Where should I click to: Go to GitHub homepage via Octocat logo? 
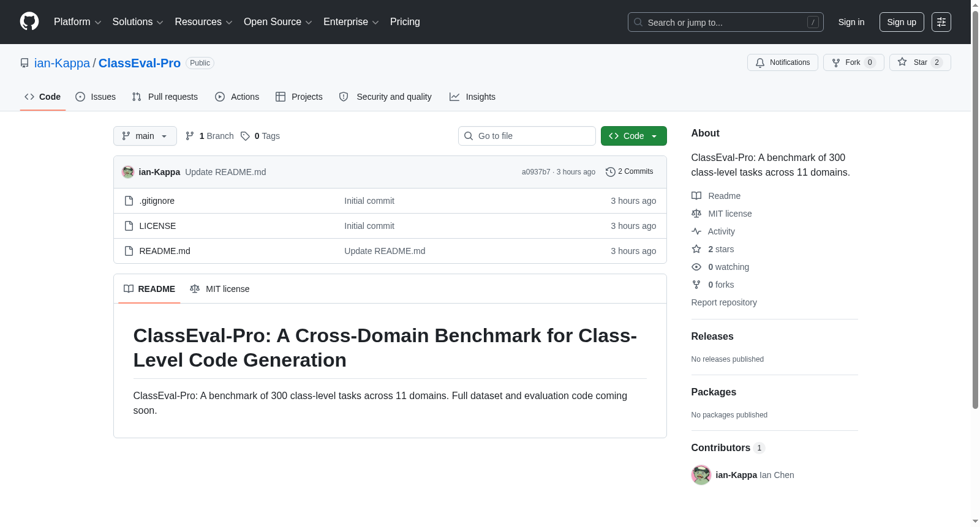(29, 22)
